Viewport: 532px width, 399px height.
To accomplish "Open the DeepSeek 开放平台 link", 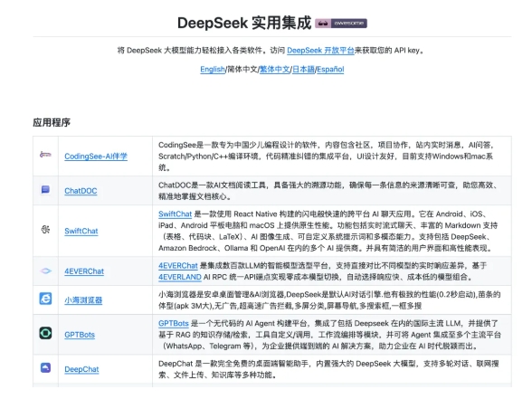I will click(x=320, y=51).
